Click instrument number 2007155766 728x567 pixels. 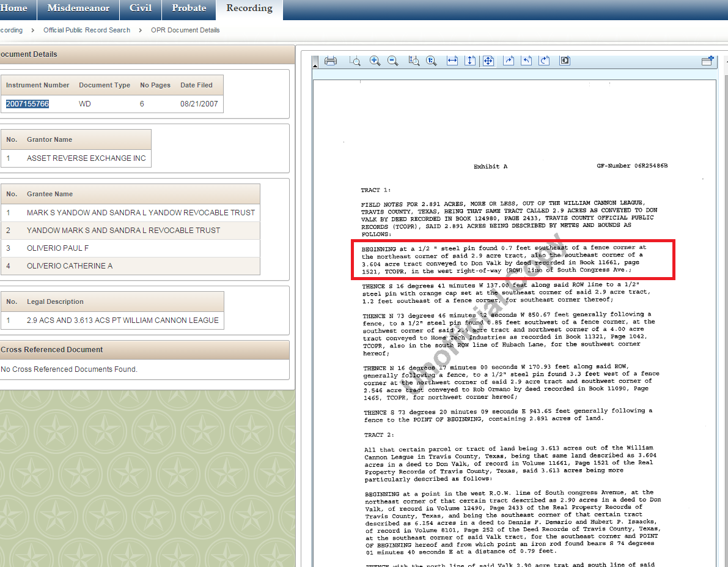pyautogui.click(x=28, y=104)
